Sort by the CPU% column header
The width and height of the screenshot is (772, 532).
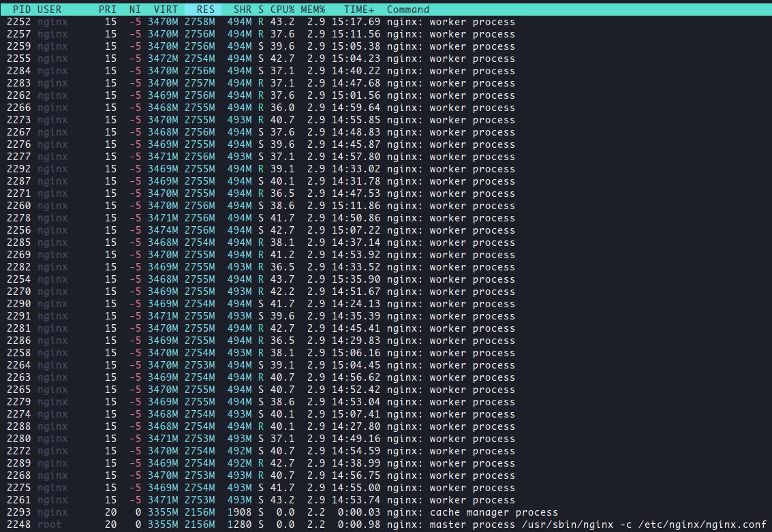point(282,10)
